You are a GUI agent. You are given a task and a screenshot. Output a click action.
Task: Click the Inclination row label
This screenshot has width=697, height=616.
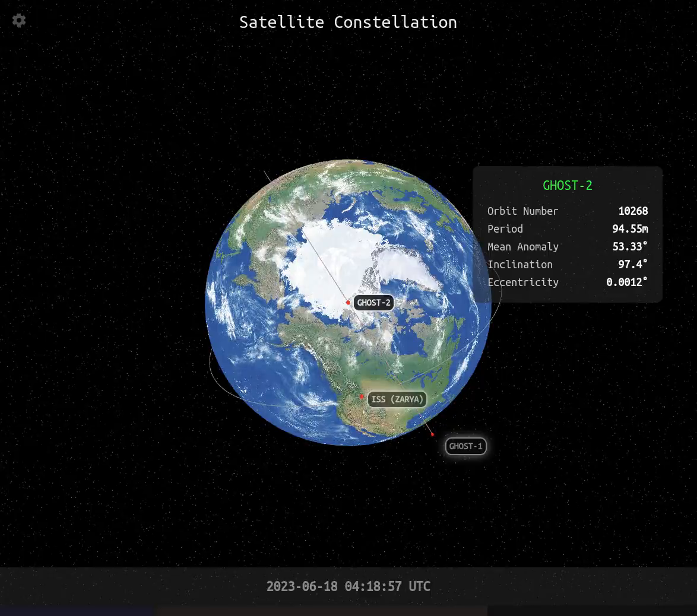[519, 265]
